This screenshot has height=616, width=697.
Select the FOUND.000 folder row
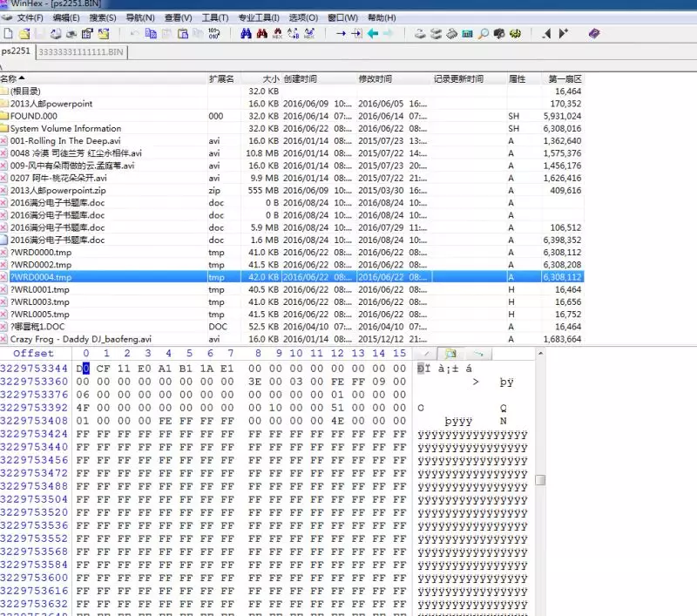click(x=33, y=116)
